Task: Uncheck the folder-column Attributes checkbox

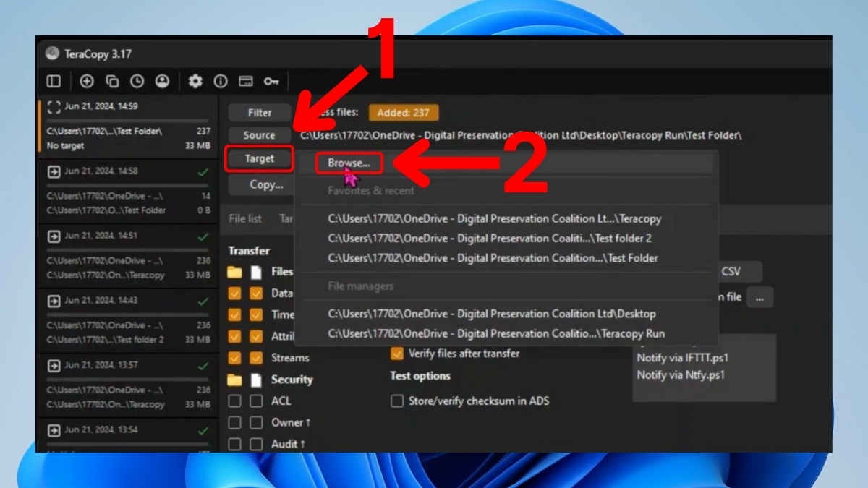Action: pos(234,336)
